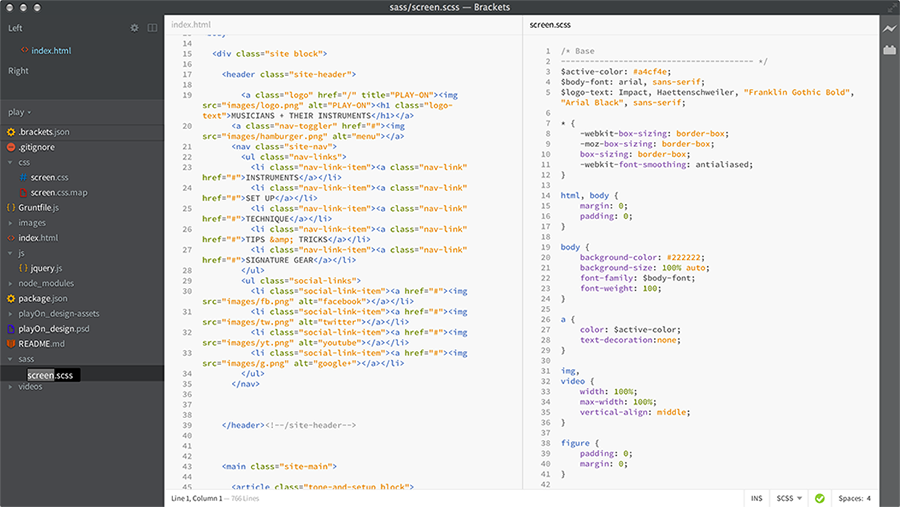Open README.md in the project tree
The image size is (900, 507).
(41, 343)
